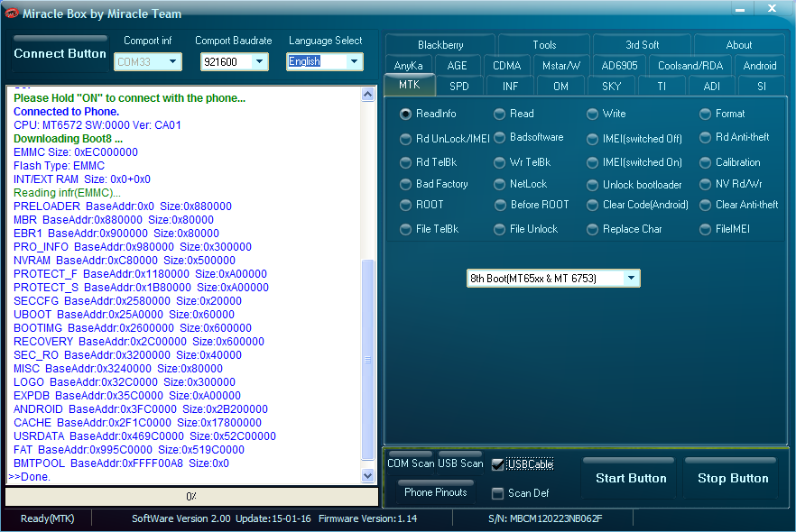The width and height of the screenshot is (796, 532).
Task: Choose IMEI(switched On) option
Action: pos(592,162)
